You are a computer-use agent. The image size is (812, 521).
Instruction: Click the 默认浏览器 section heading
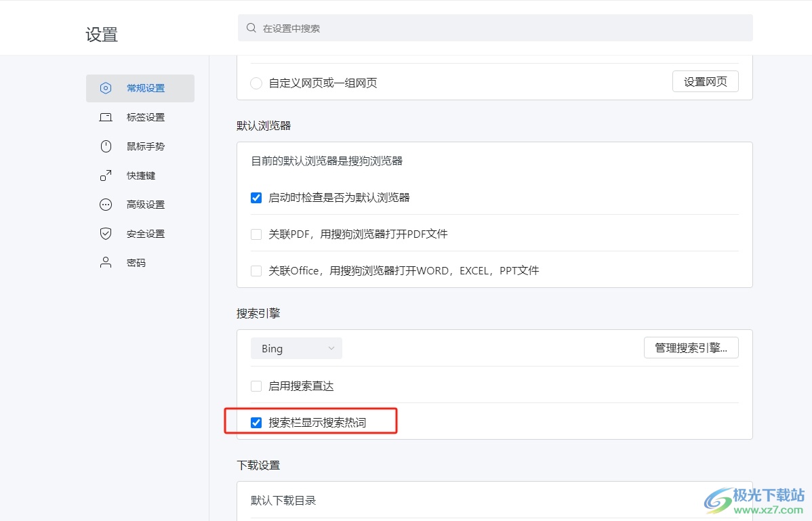[264, 126]
